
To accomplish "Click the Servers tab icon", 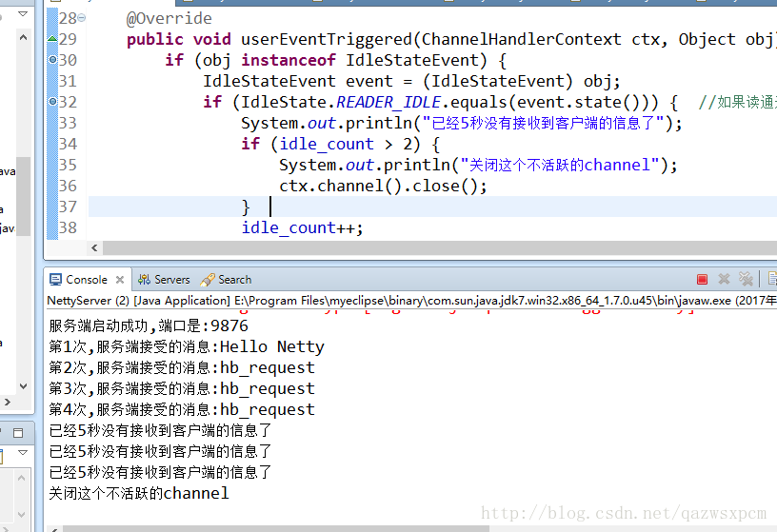I will coord(144,280).
